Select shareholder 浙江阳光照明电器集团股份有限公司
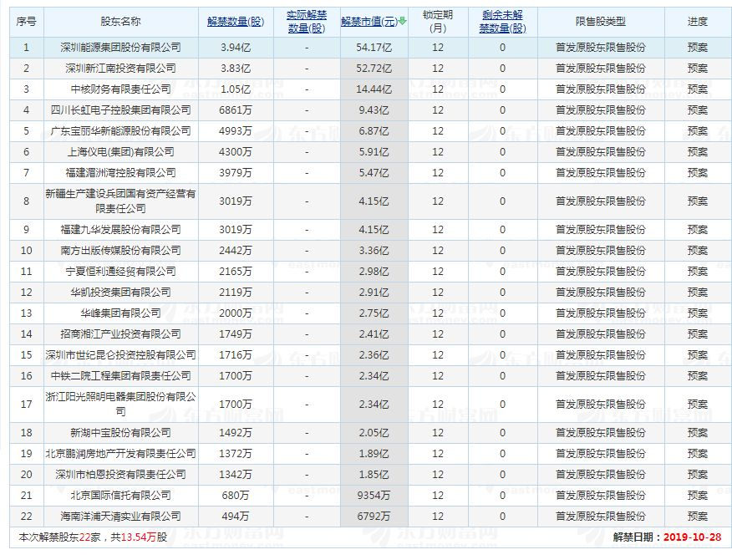 click(120, 404)
